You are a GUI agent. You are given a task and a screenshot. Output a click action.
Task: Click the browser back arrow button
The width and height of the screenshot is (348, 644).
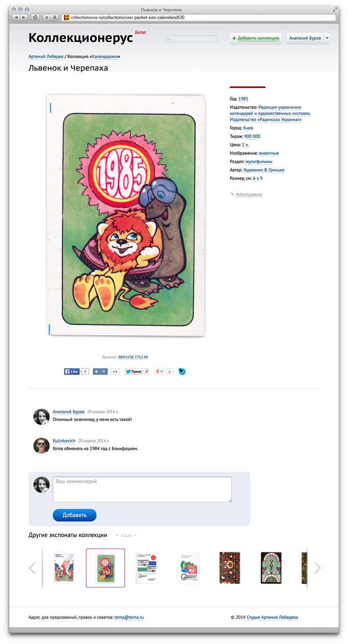[x=16, y=17]
